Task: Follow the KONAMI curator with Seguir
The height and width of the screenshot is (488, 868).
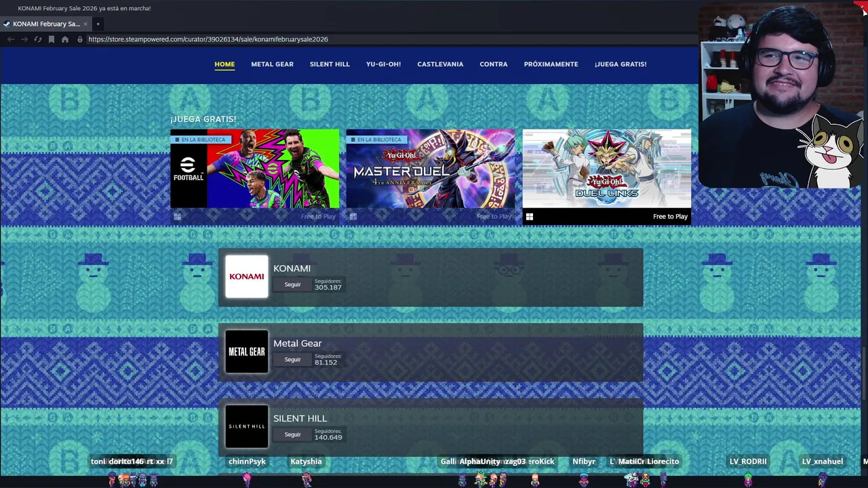Action: point(292,285)
